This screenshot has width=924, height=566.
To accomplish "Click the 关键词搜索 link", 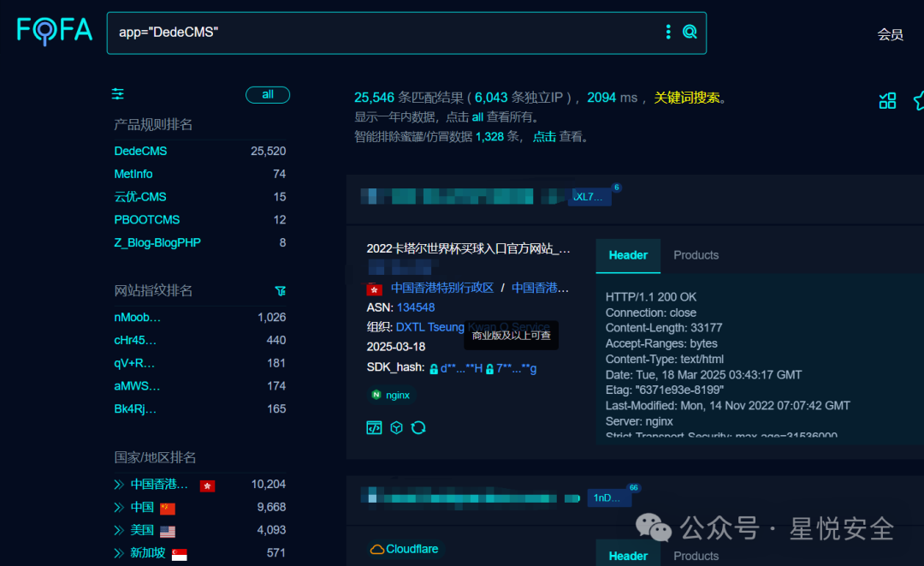I will pos(686,98).
